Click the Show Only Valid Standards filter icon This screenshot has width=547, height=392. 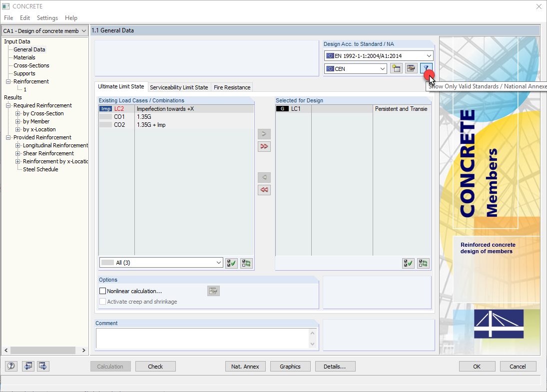[426, 68]
